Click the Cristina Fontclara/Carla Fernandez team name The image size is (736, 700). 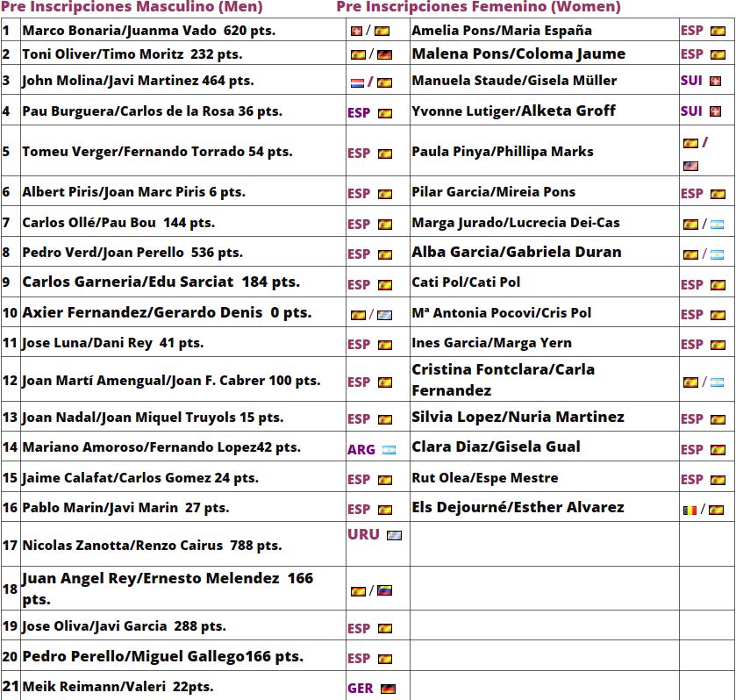[x=503, y=380]
